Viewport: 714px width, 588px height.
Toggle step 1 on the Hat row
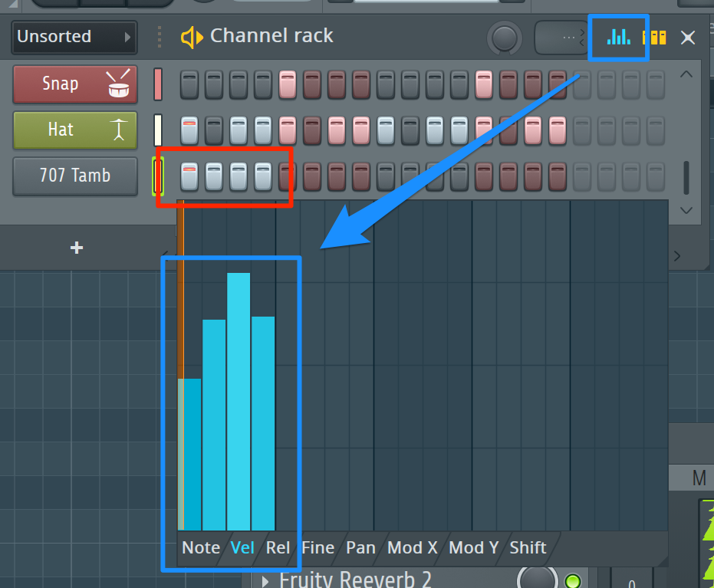tap(189, 130)
